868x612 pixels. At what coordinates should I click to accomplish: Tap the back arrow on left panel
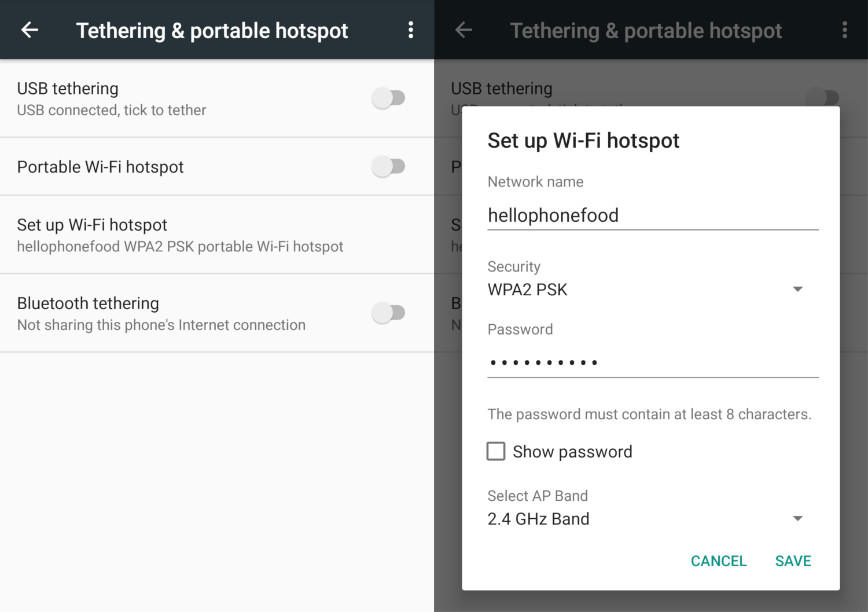(30, 30)
